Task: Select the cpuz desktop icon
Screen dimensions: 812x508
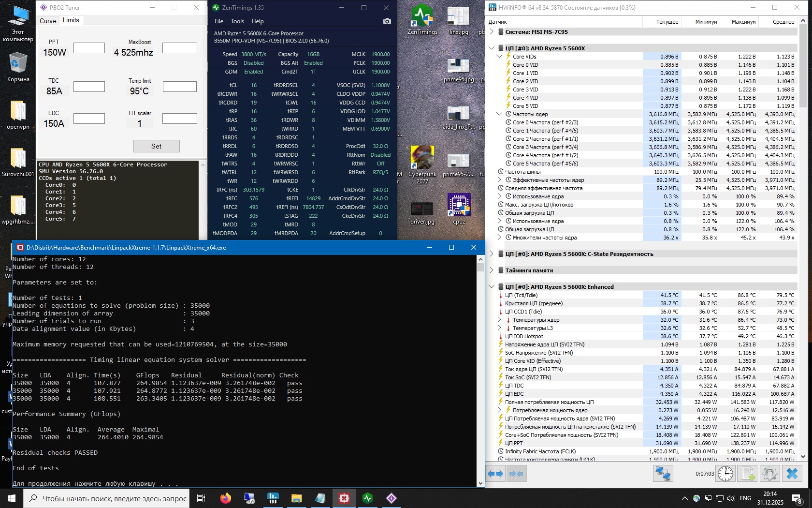Action: point(459,209)
